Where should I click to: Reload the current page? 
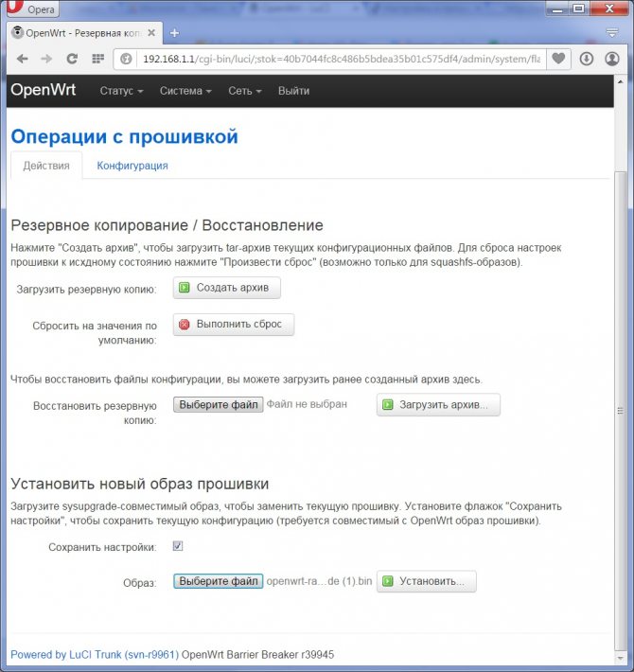click(x=72, y=59)
